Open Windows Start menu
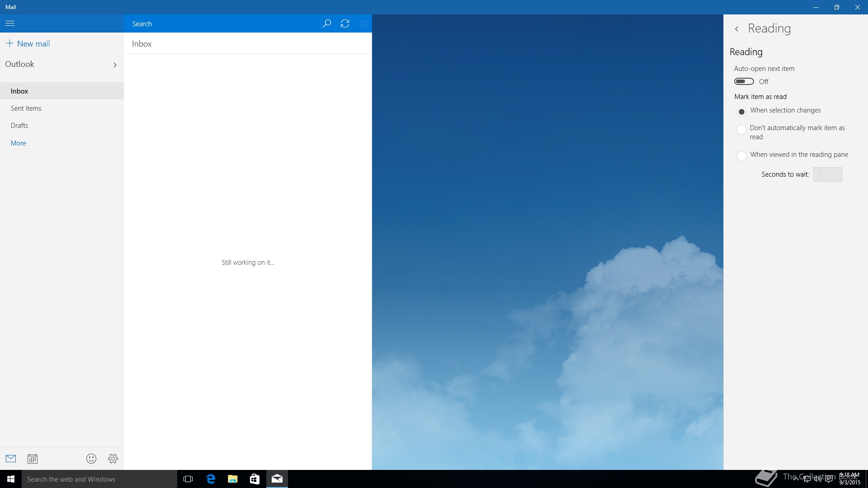This screenshot has width=868, height=488. [11, 479]
